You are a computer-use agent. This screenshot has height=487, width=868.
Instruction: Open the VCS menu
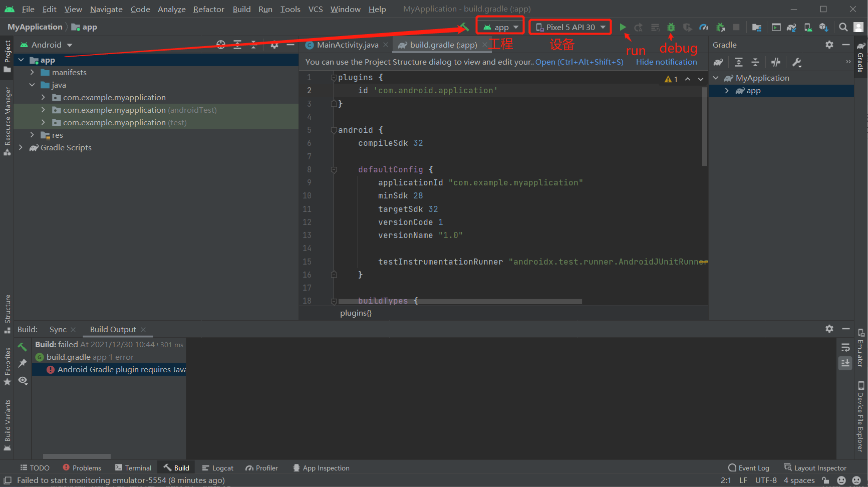pos(316,9)
